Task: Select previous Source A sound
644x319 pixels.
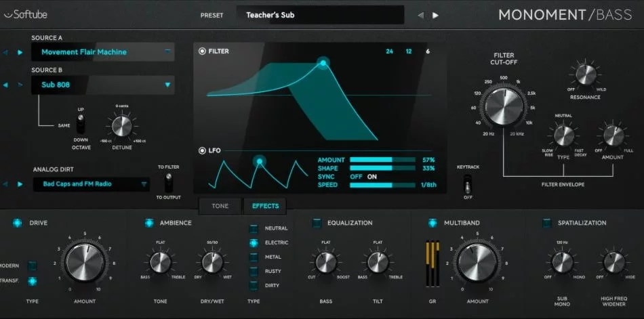Action: pyautogui.click(x=5, y=52)
